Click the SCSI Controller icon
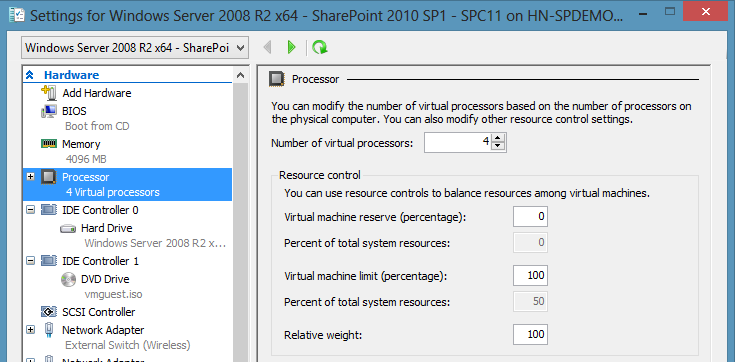 click(x=49, y=312)
